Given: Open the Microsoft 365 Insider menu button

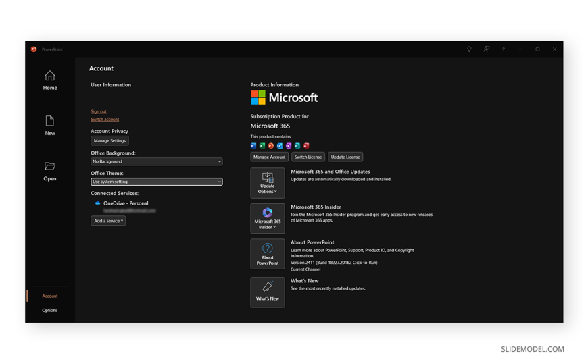Looking at the screenshot, I should tap(268, 219).
